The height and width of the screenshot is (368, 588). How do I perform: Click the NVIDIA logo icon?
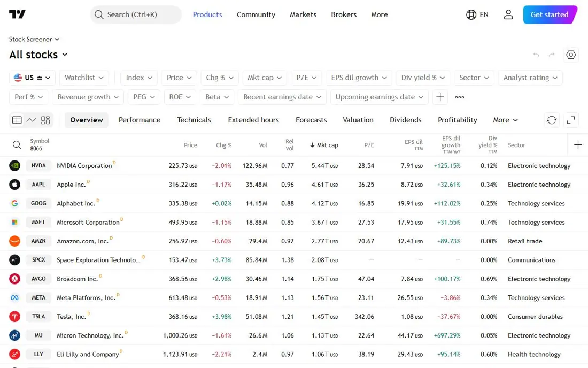(14, 165)
